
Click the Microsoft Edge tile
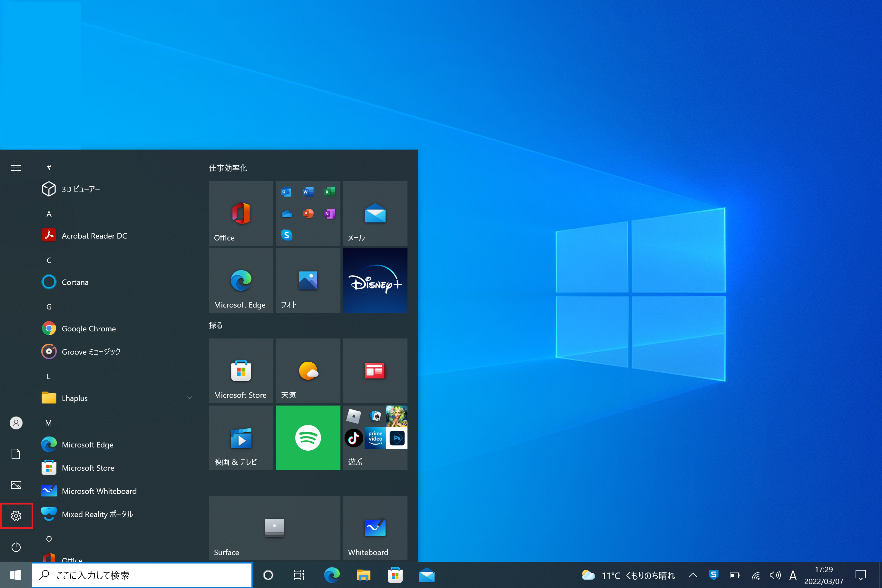(x=241, y=280)
